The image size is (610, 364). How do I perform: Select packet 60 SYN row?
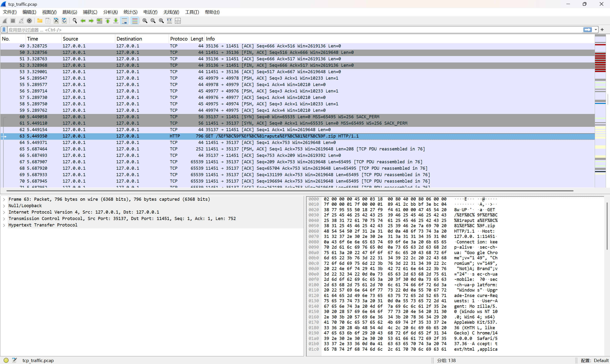(297, 117)
